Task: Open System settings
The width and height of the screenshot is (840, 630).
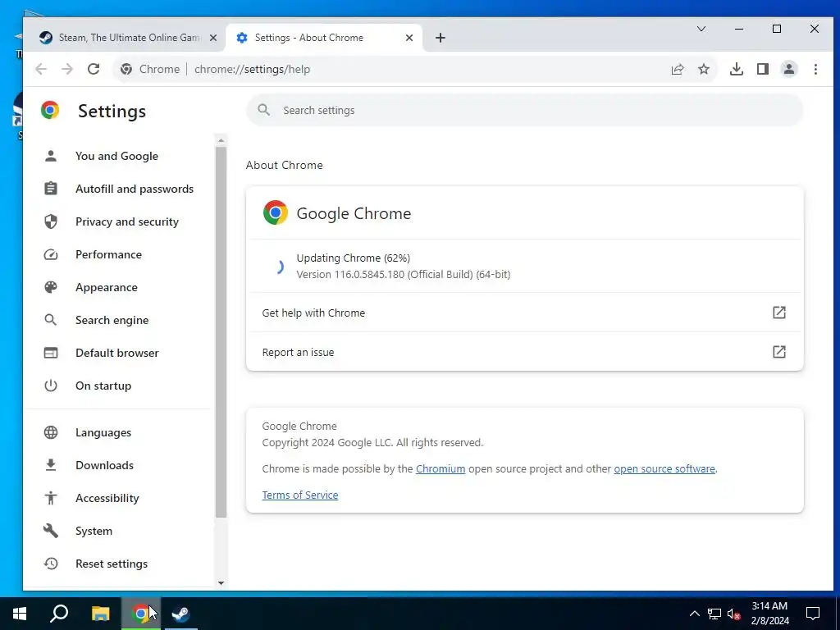Action: click(94, 531)
